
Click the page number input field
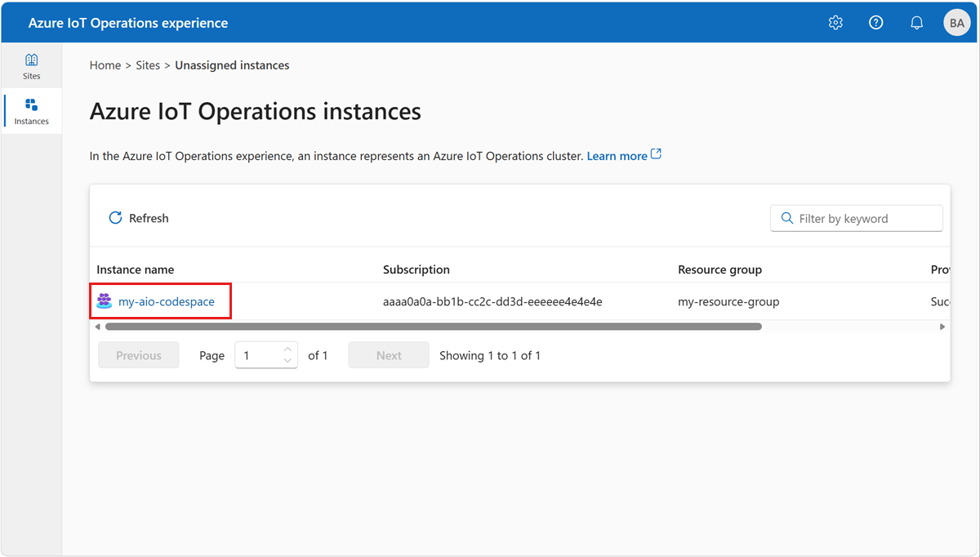[266, 355]
